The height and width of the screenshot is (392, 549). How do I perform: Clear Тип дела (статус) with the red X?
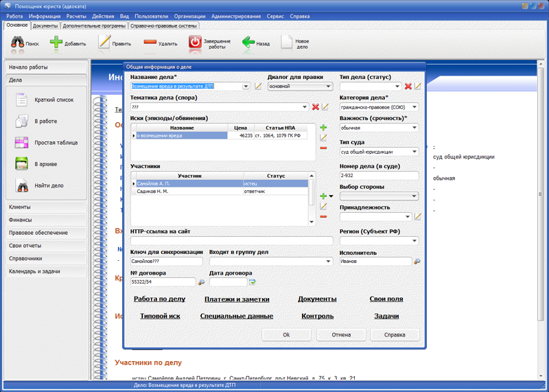click(408, 87)
